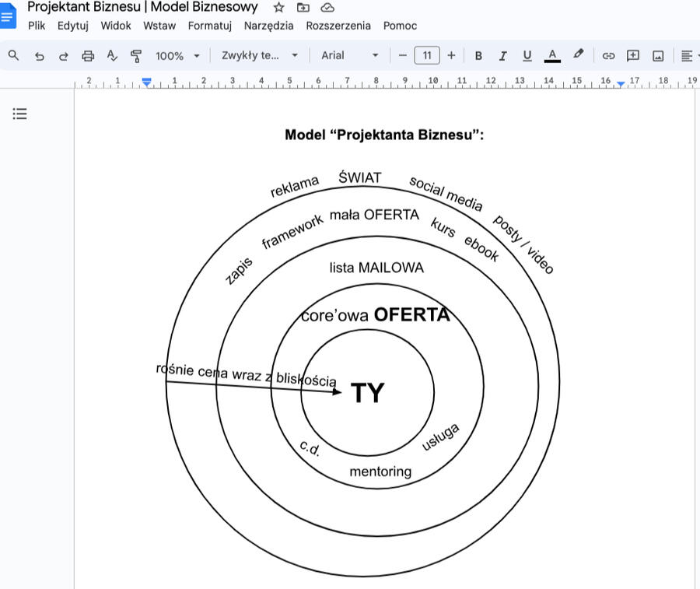Toggle bold formatting
The width and height of the screenshot is (700, 589).
tap(478, 56)
